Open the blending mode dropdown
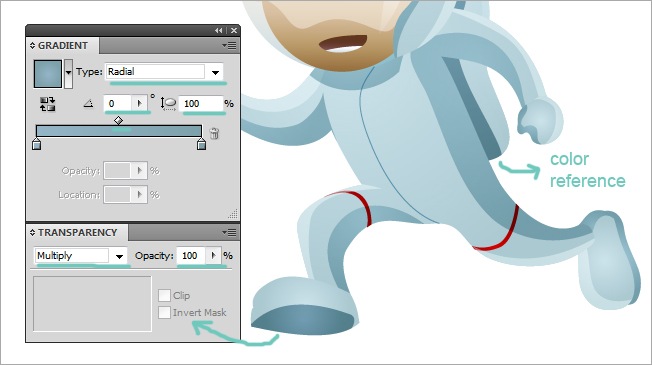The height and width of the screenshot is (365, 652). tap(119, 256)
